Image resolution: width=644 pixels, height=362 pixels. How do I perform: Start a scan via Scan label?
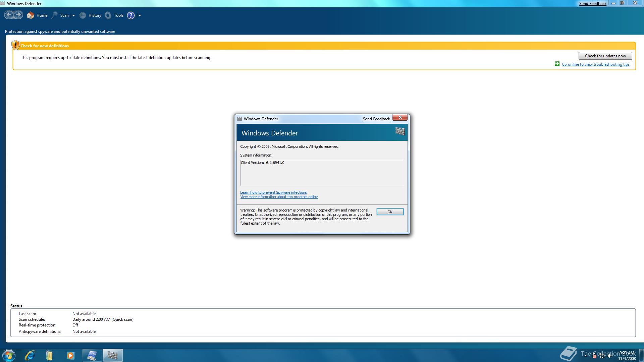click(x=64, y=15)
